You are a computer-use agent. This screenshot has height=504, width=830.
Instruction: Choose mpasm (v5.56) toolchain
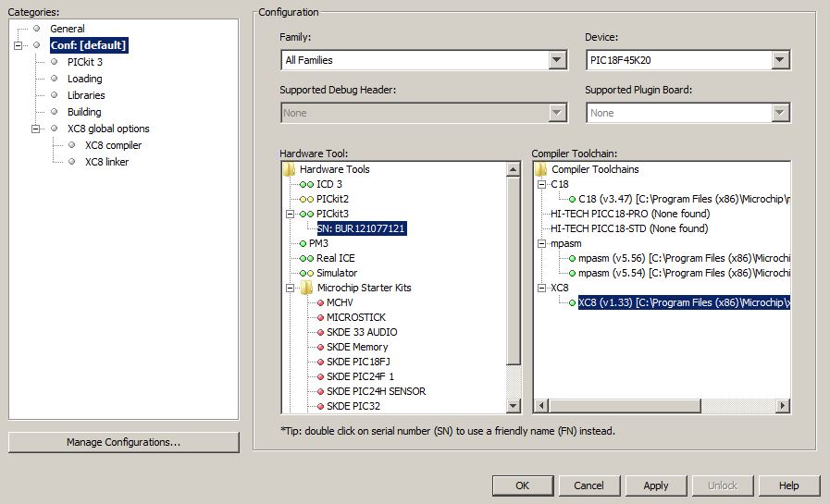pyautogui.click(x=684, y=258)
